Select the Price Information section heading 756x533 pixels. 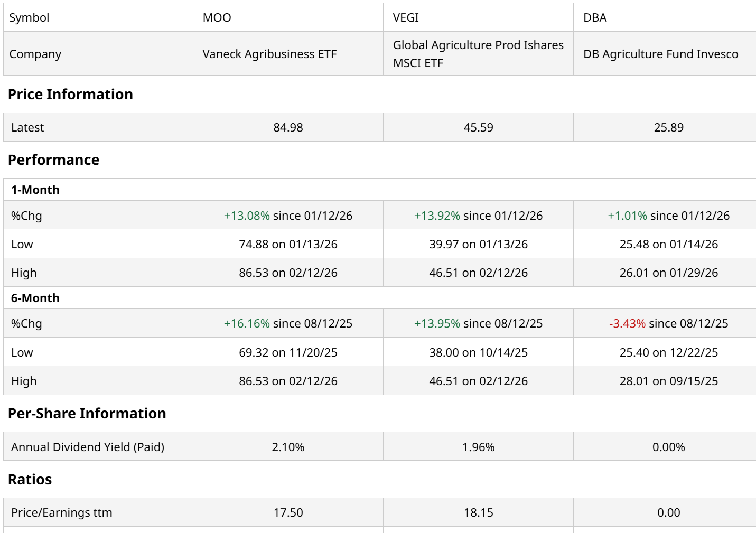point(70,95)
